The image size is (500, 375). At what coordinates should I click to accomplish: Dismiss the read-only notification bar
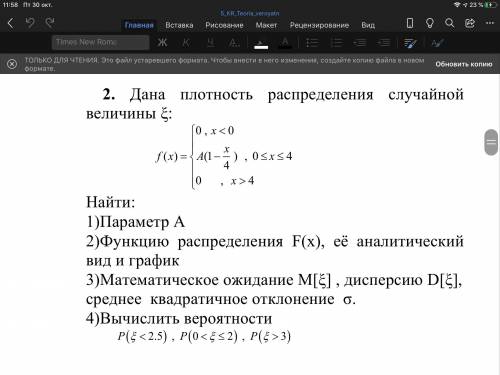12,64
